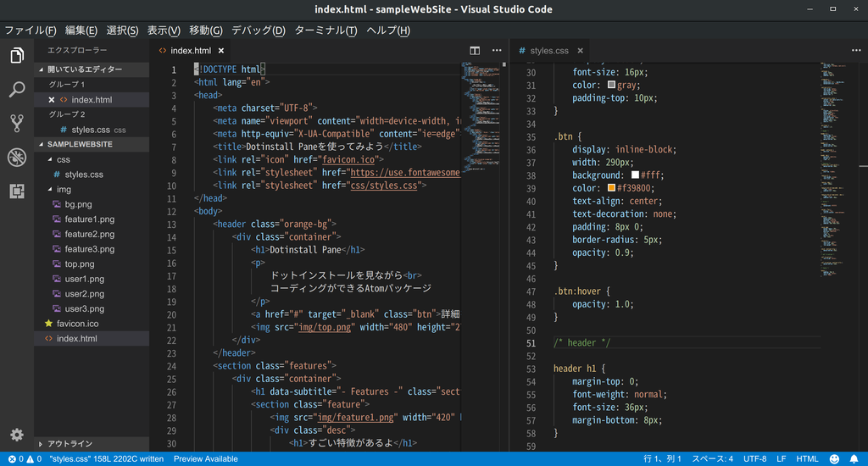Open the Explorer view in activity bar
Image resolution: width=868 pixels, height=466 pixels.
(17, 55)
